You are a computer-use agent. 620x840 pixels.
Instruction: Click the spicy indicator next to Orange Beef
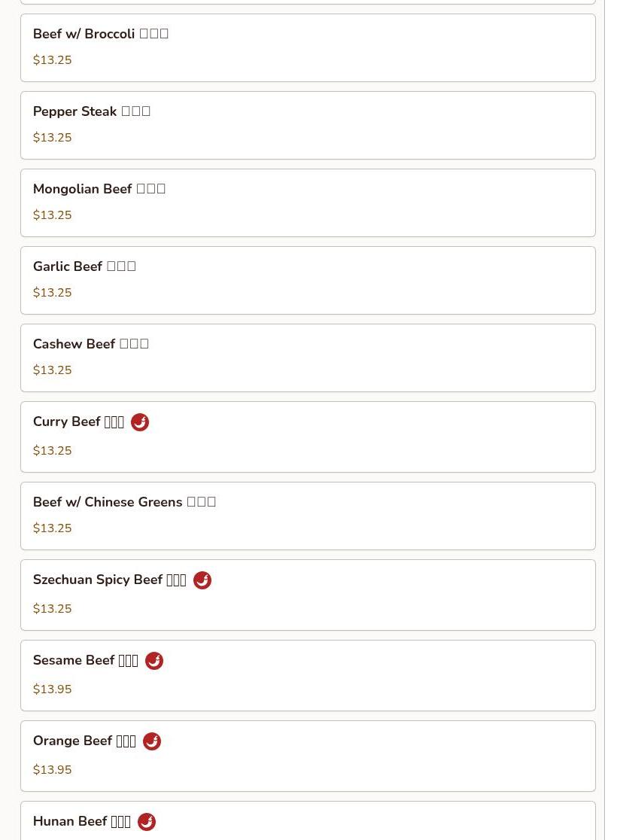152,741
